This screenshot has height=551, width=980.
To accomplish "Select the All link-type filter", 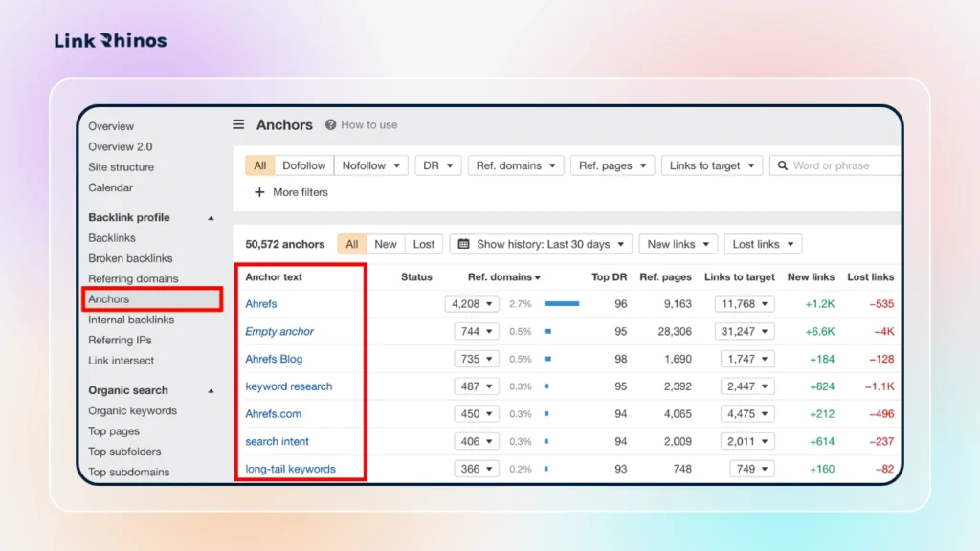I will coord(260,165).
